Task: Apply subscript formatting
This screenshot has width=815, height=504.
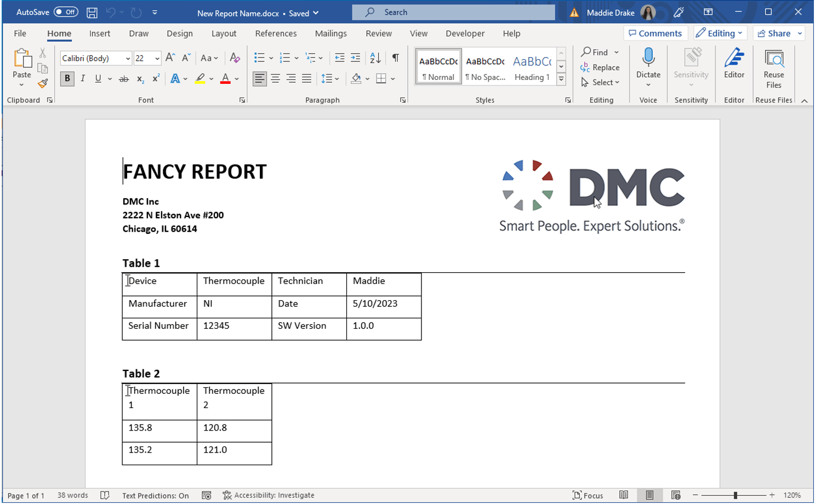Action: [140, 79]
